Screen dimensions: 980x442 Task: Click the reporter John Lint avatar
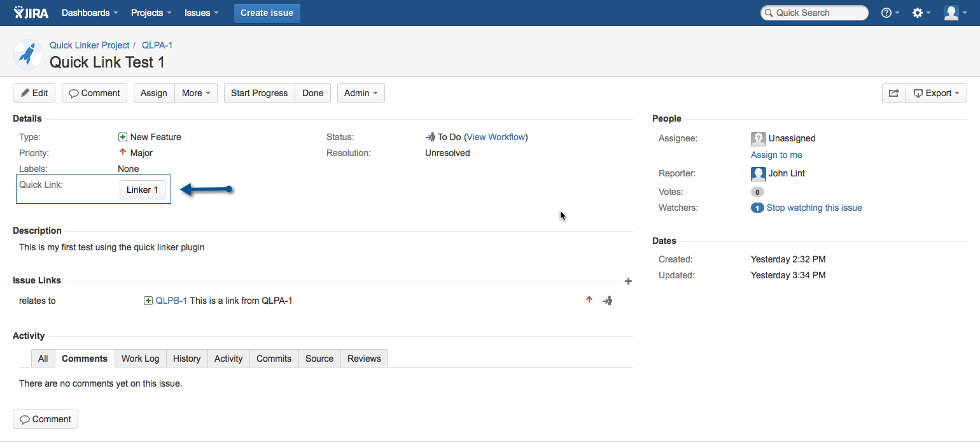tap(758, 173)
